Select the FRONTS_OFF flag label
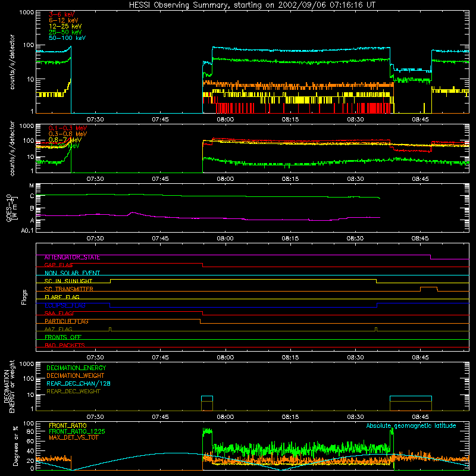Viewport: 476px width, 476px height. tap(63, 337)
